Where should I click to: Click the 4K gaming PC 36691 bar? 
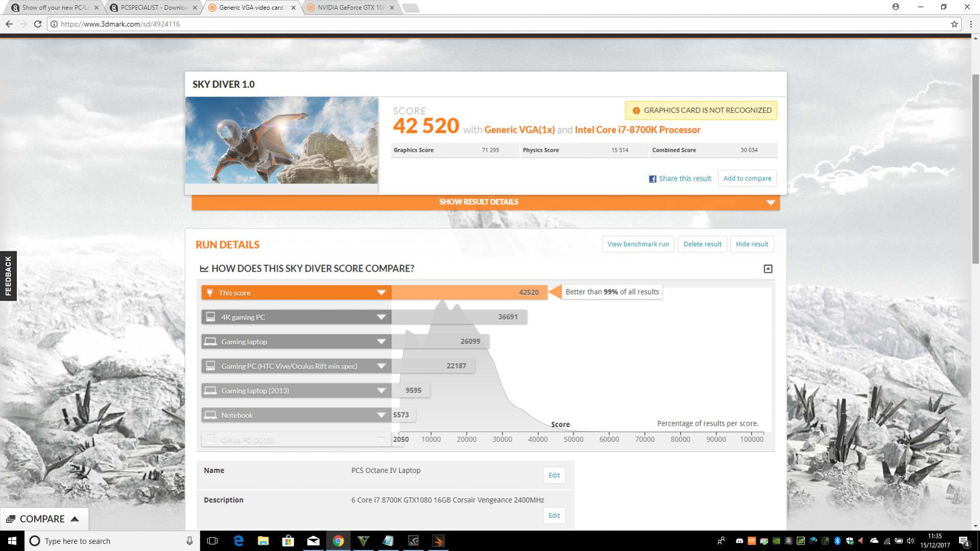click(459, 317)
